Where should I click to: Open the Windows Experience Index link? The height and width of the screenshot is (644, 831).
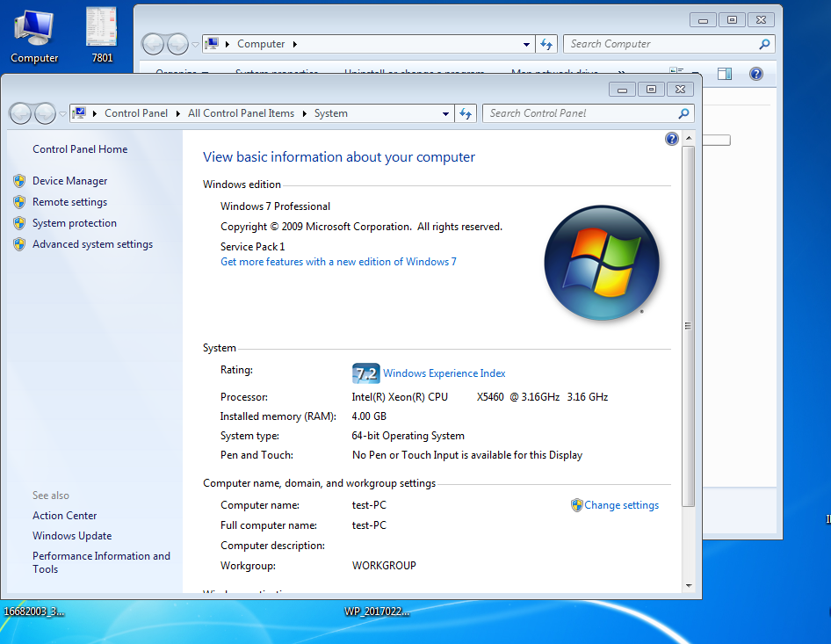(x=444, y=373)
